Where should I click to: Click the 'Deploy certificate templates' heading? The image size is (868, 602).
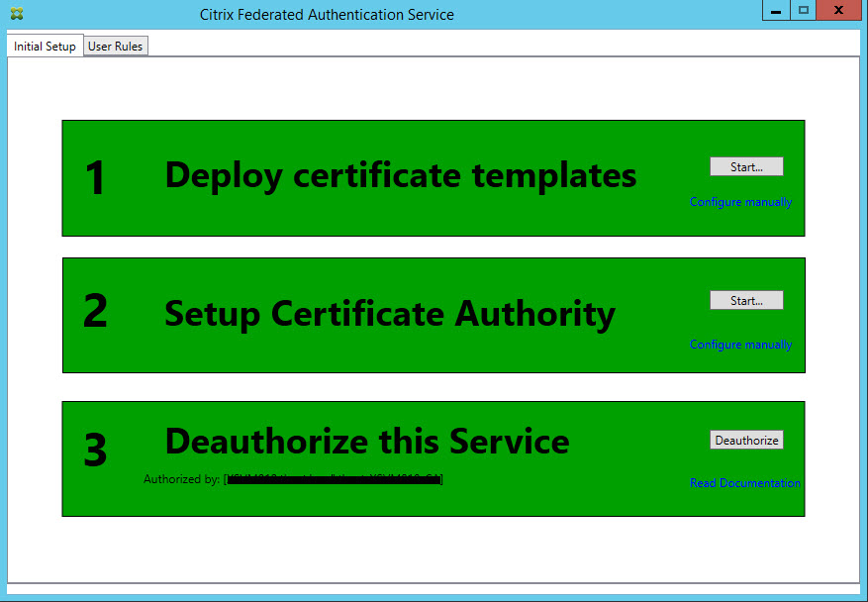pyautogui.click(x=401, y=176)
